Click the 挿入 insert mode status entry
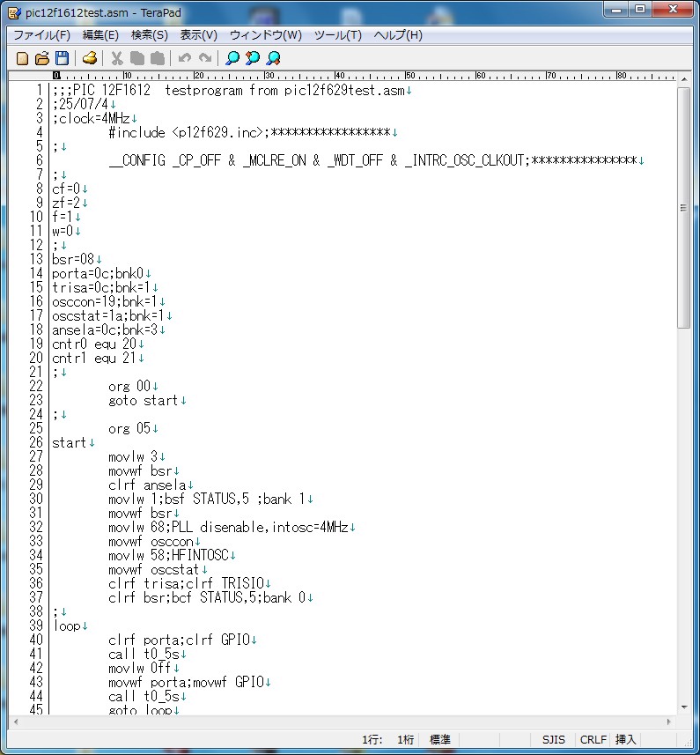Viewport: 700px width, 755px height. 625,740
